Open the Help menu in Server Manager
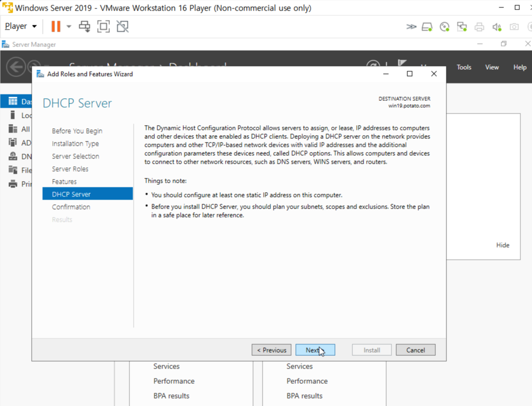The height and width of the screenshot is (406, 532). 519,67
